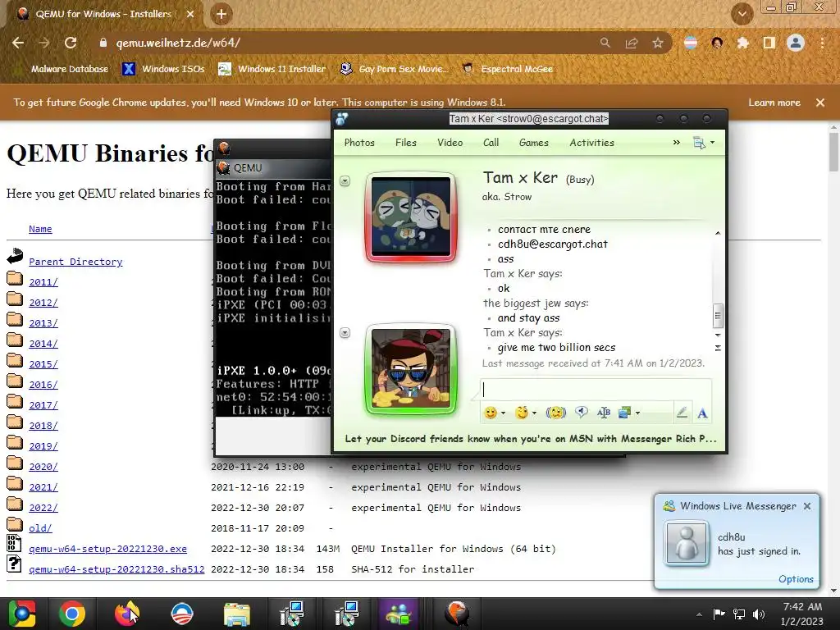Dismiss the Chrome update info bar
The width and height of the screenshot is (840, 630).
[820, 103]
